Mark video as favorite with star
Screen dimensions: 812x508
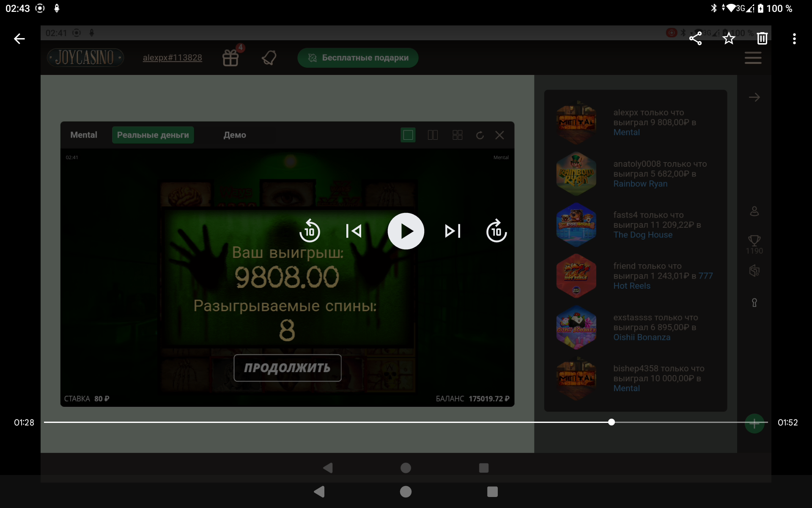729,39
